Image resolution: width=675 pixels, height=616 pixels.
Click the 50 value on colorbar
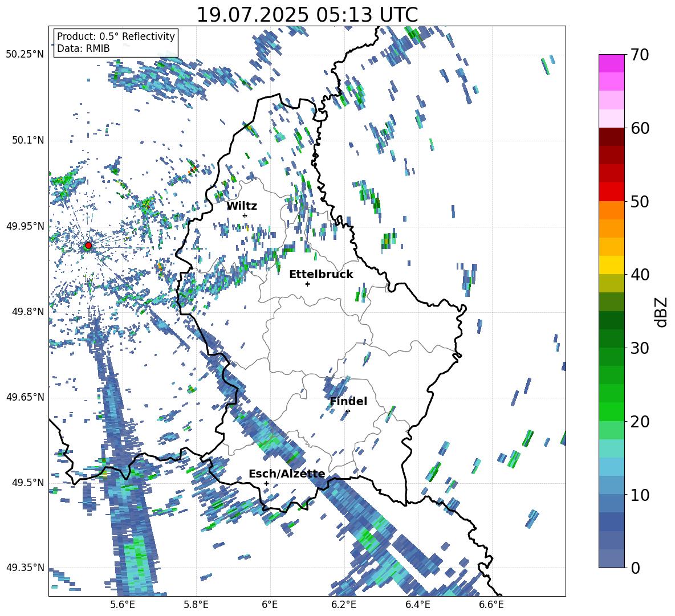(640, 201)
